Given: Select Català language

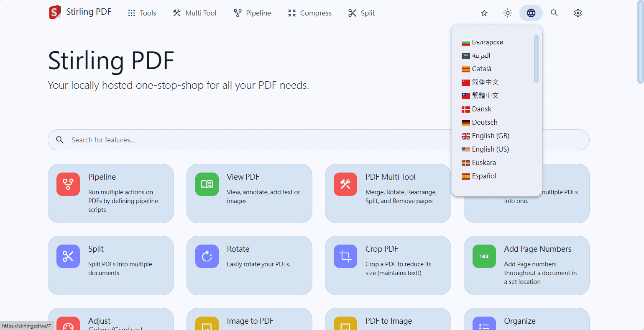Looking at the screenshot, I should click(x=482, y=69).
